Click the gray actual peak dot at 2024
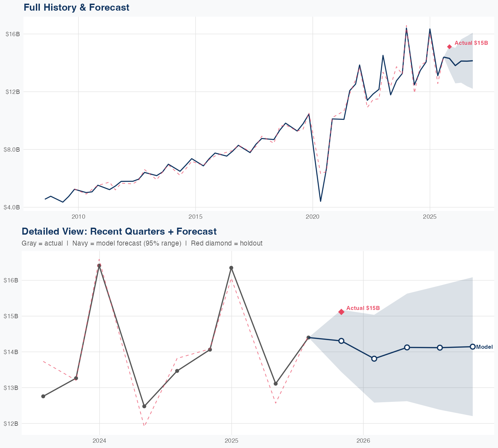The width and height of the screenshot is (498, 448). pyautogui.click(x=99, y=265)
